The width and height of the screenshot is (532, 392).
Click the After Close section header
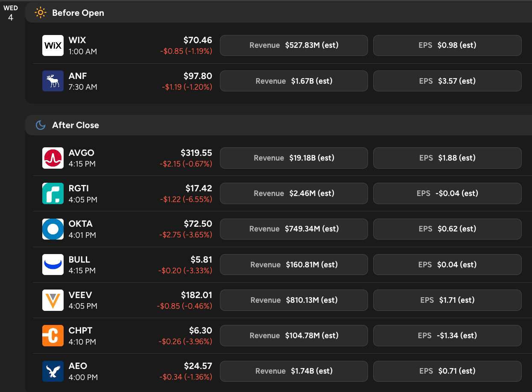click(x=278, y=125)
